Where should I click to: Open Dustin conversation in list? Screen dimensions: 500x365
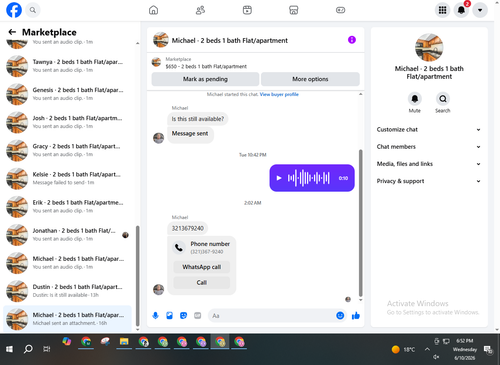pos(67,291)
